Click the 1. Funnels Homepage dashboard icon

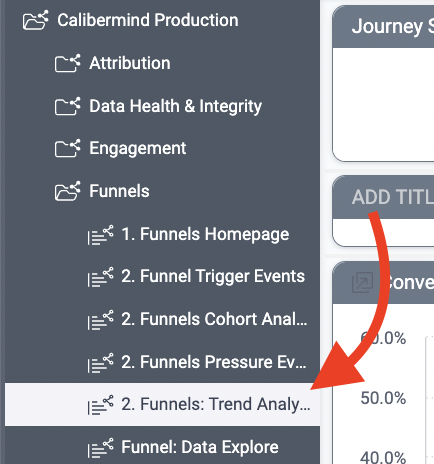pos(100,235)
